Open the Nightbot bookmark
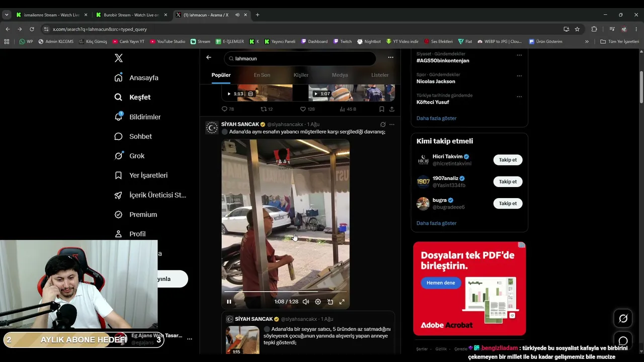 click(x=369, y=42)
